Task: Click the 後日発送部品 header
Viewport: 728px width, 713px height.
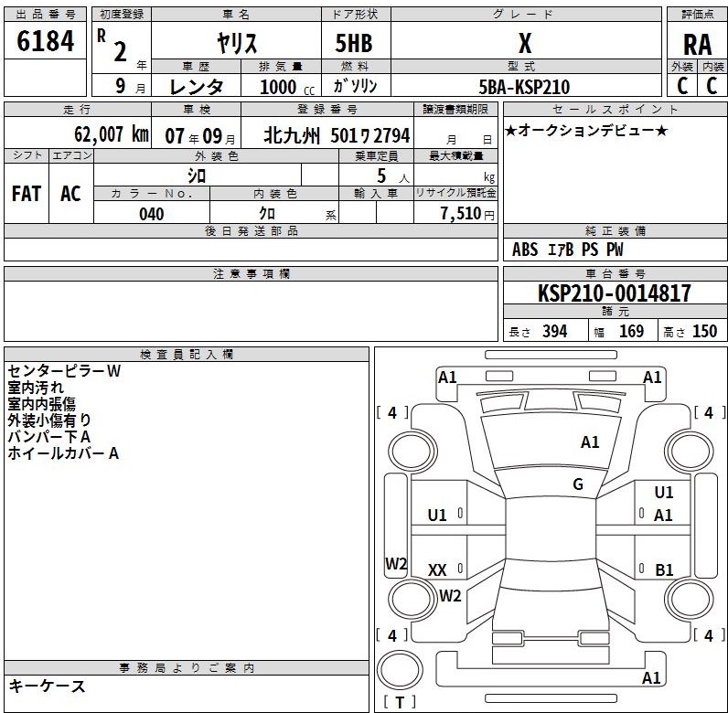Action: (x=252, y=231)
